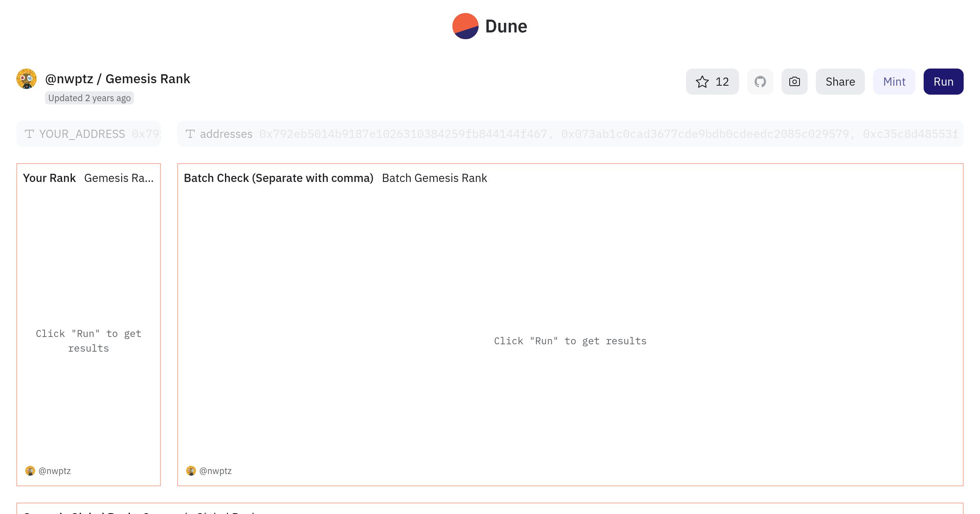This screenshot has width=980, height=514.
Task: Click the Updated 2 years ago label
Action: [89, 98]
